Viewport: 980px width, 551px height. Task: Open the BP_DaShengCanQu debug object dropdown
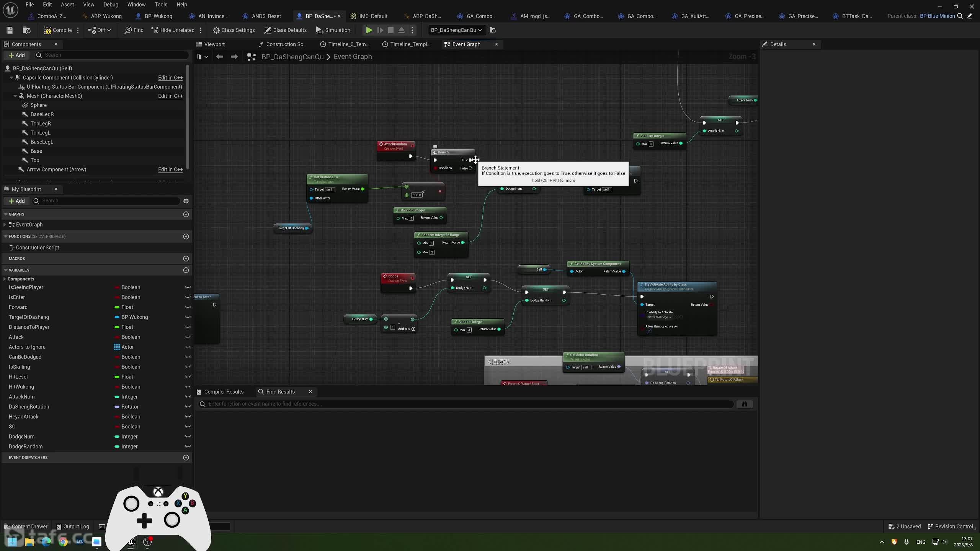click(x=456, y=30)
